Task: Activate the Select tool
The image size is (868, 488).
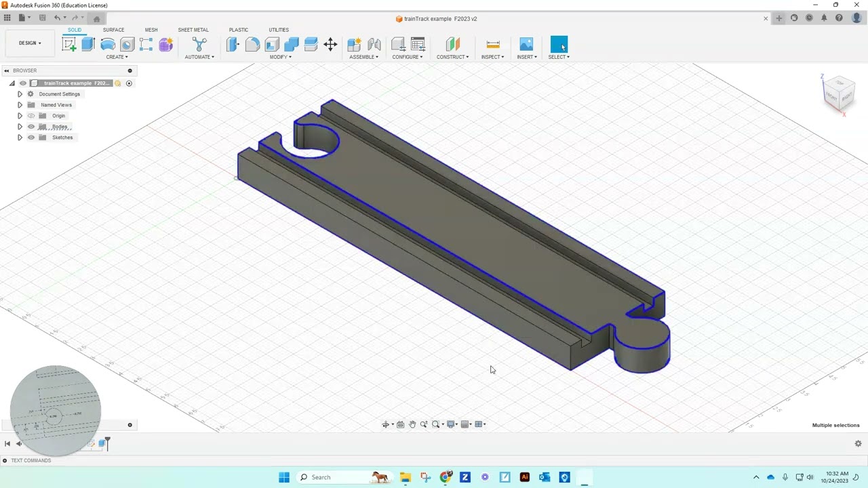Action: click(x=559, y=45)
